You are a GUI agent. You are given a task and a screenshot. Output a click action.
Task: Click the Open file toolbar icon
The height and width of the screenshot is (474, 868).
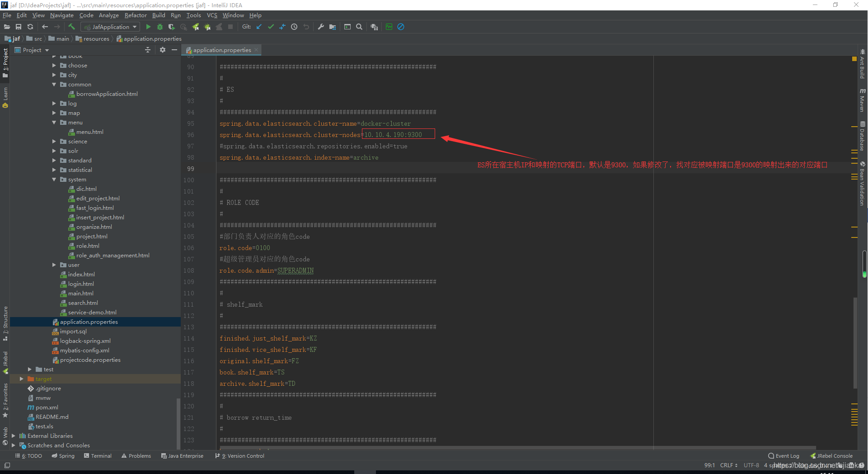tap(7, 27)
